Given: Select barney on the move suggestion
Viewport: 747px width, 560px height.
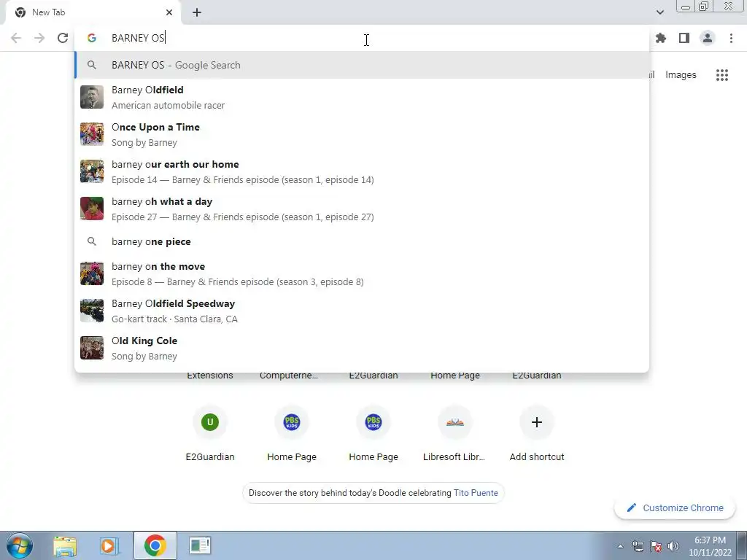Looking at the screenshot, I should pyautogui.click(x=362, y=274).
